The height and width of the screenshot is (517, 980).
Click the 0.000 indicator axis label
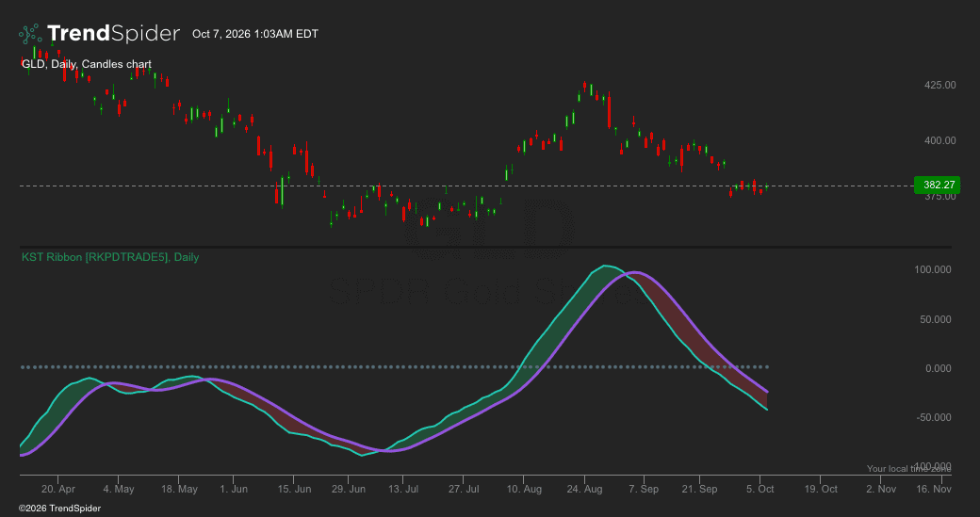pyautogui.click(x=939, y=368)
